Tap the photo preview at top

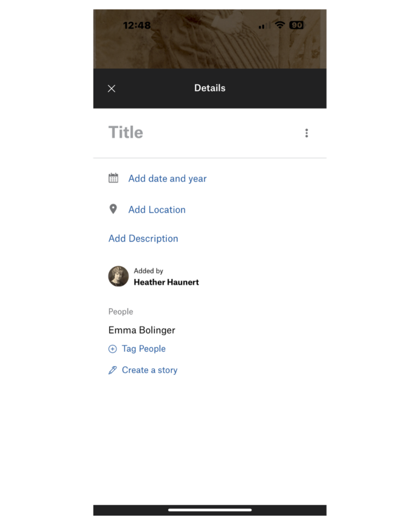coord(209,39)
